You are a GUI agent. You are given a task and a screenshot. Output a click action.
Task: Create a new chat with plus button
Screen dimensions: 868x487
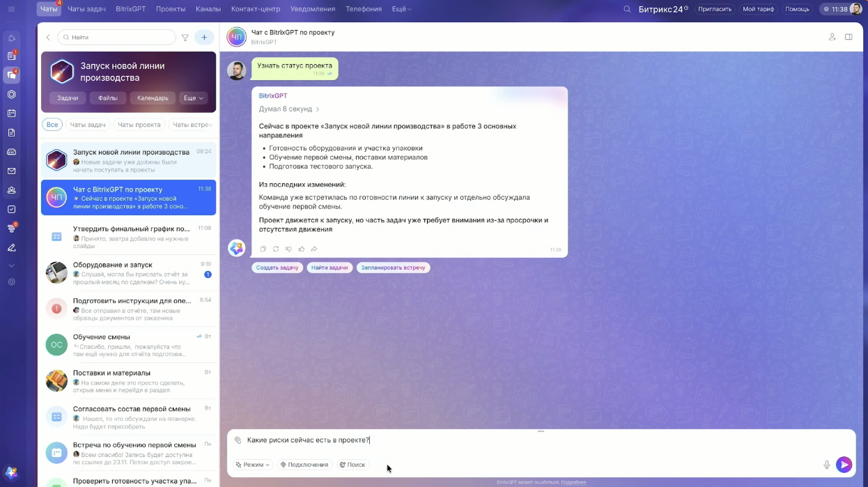pos(204,38)
